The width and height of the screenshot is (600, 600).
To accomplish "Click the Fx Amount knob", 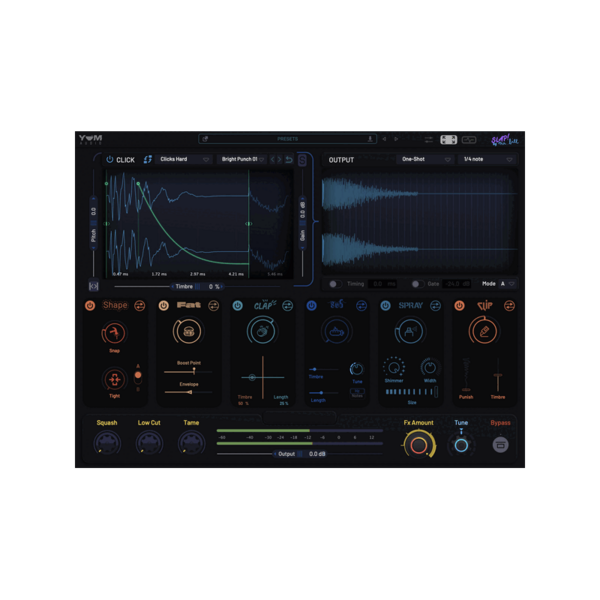I will tap(419, 445).
